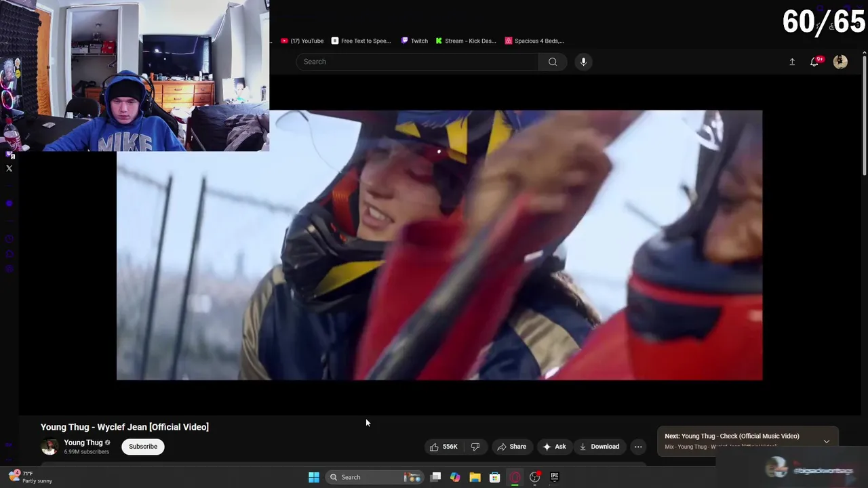
Task: Dislike the video
Action: click(x=475, y=447)
